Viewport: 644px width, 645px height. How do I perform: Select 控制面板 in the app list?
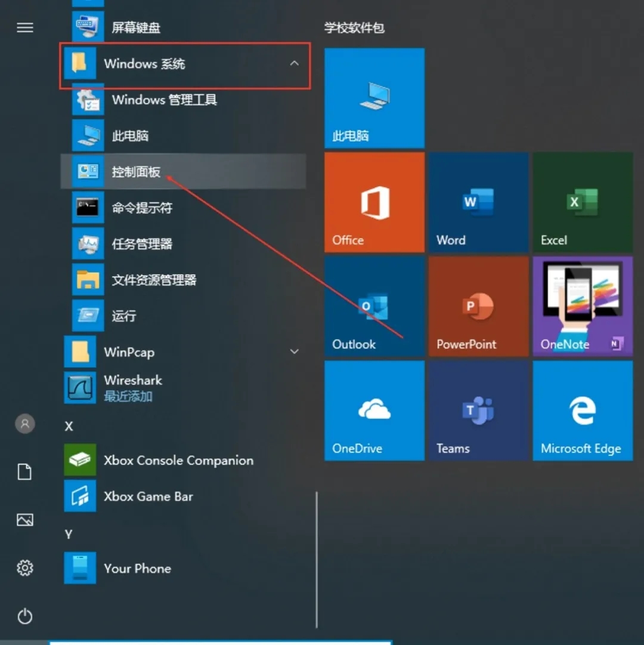pyautogui.click(x=136, y=172)
